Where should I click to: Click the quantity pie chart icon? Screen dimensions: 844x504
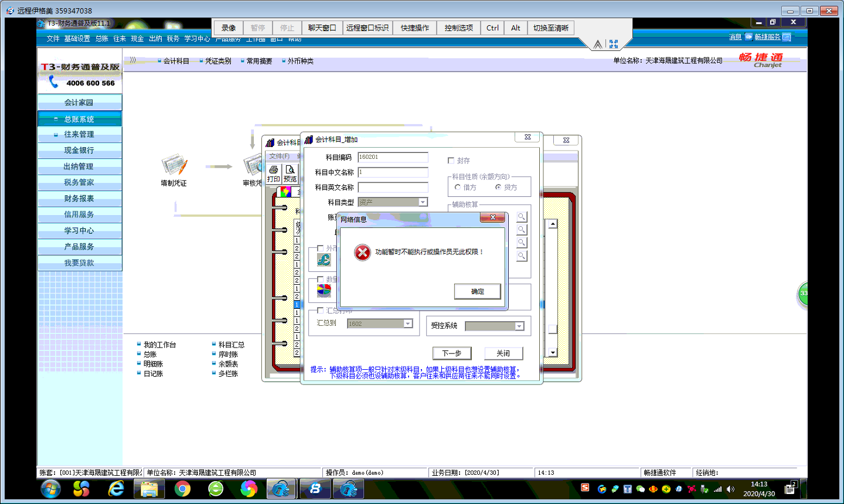point(324,290)
